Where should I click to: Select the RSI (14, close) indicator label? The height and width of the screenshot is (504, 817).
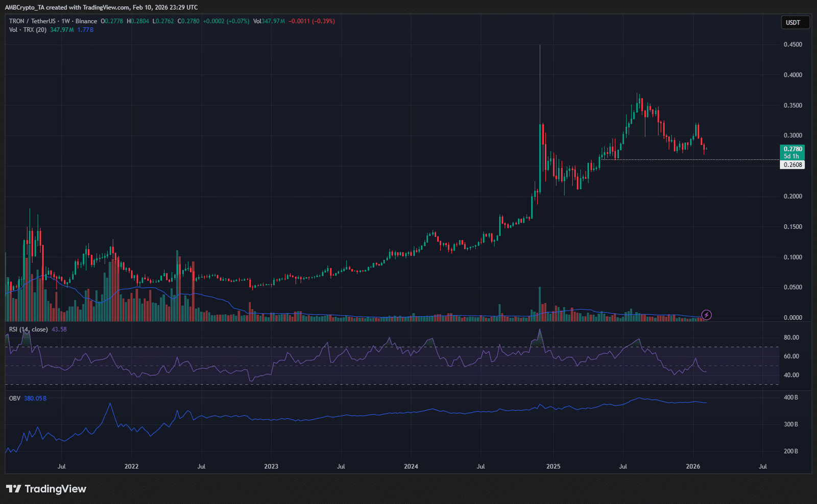point(29,329)
